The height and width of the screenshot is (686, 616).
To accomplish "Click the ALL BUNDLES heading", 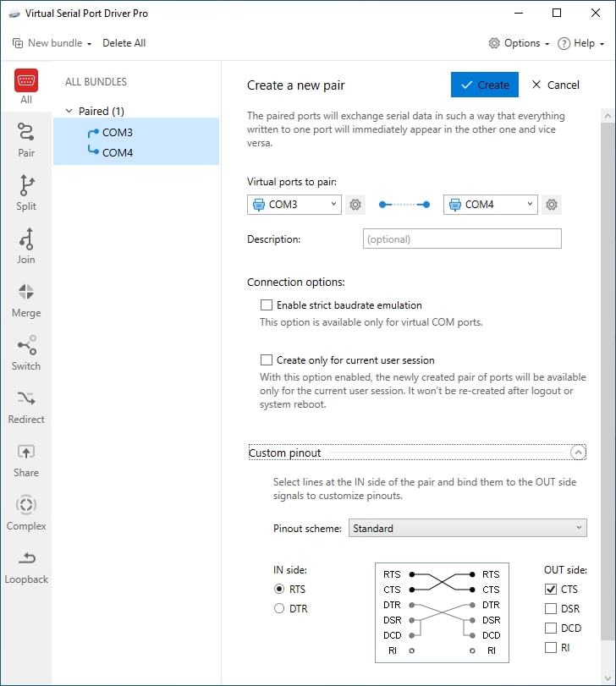I will (96, 82).
